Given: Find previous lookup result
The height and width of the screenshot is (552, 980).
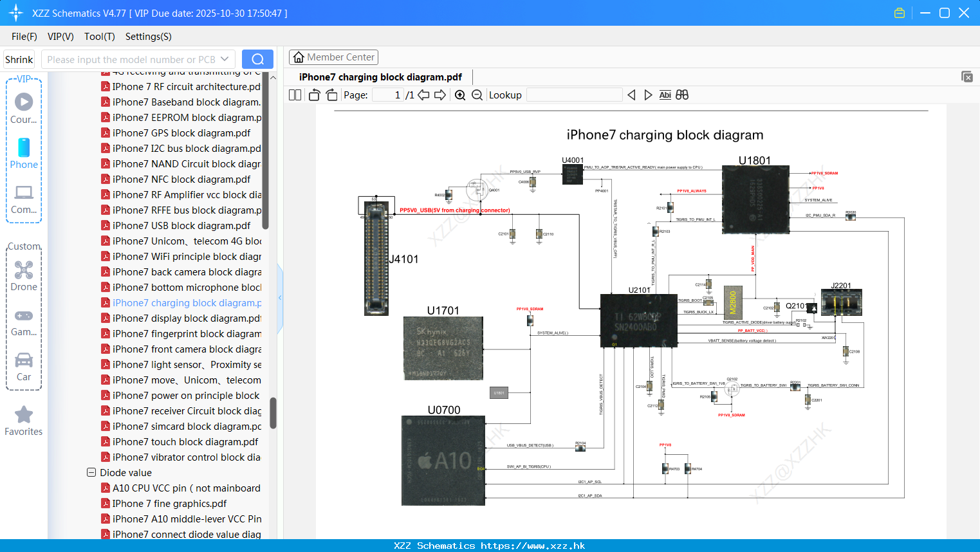Looking at the screenshot, I should tap(631, 95).
